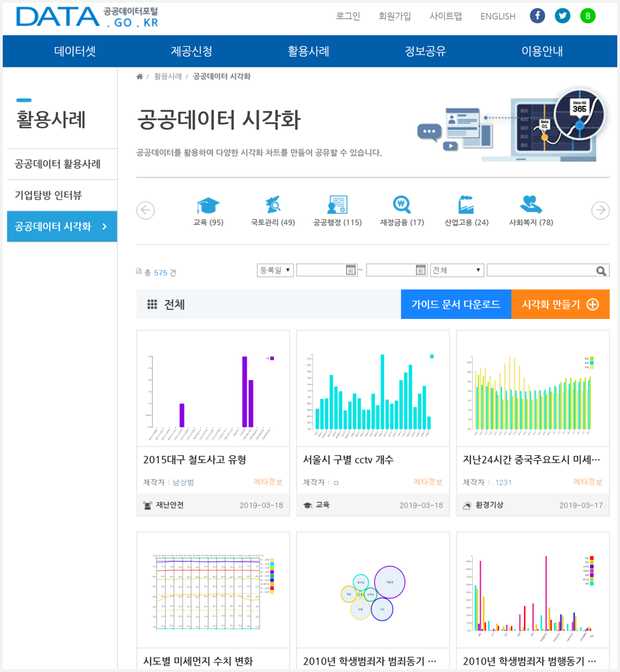Click the 로그인 link

(348, 16)
